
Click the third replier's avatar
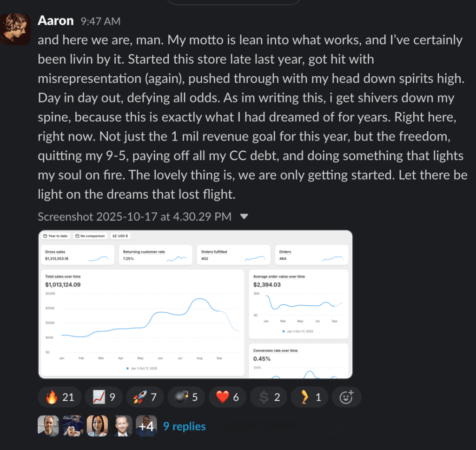[x=97, y=426]
